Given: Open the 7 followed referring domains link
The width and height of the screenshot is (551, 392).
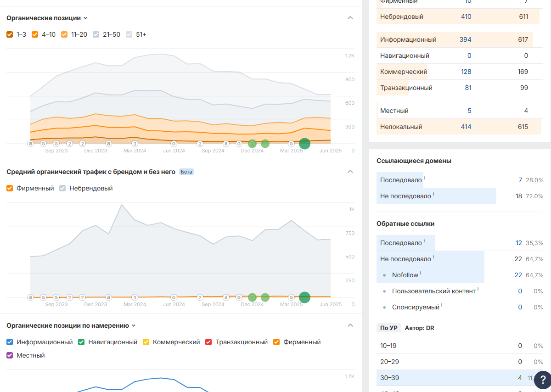Looking at the screenshot, I should tap(520, 180).
